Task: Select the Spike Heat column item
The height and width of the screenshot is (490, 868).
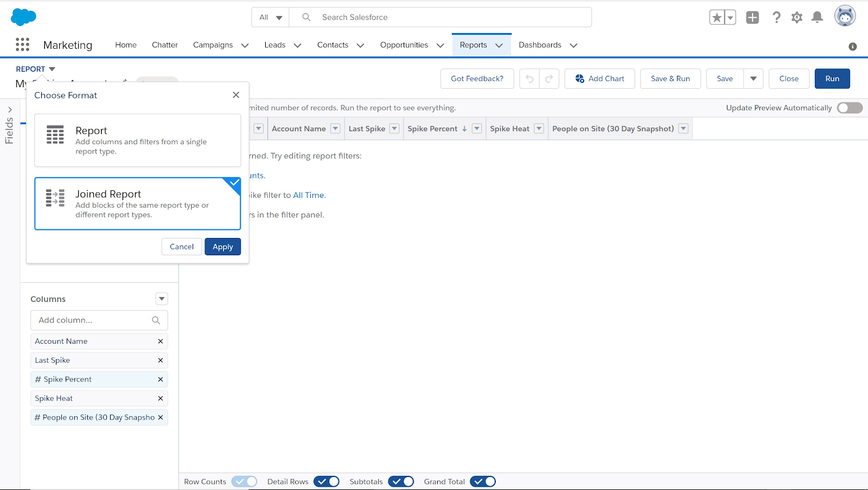Action: 99,398
